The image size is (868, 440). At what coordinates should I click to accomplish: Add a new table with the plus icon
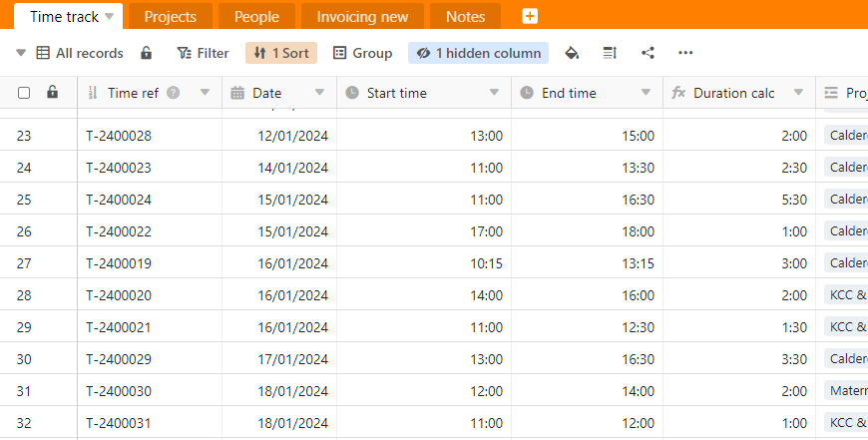tap(529, 17)
